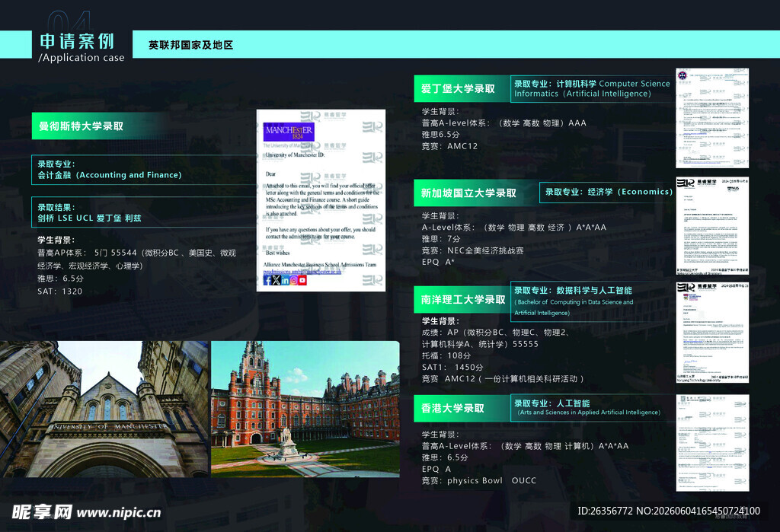Open the www.nipic.cn link
Image resolution: width=780 pixels, height=532 pixels.
coord(119,513)
